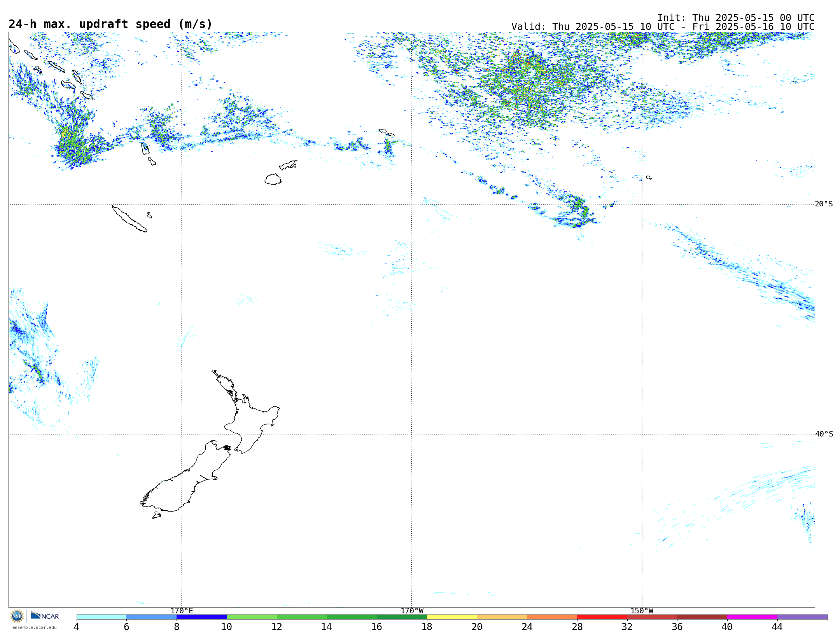This screenshot has width=840, height=632.
Task: Choose the yellow 18–20 colorbar segment
Action: [x=452, y=617]
